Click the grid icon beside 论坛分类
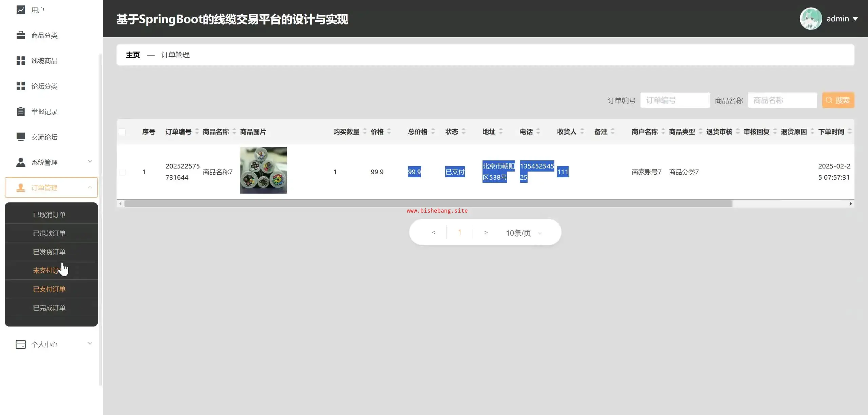 pyautogui.click(x=21, y=86)
